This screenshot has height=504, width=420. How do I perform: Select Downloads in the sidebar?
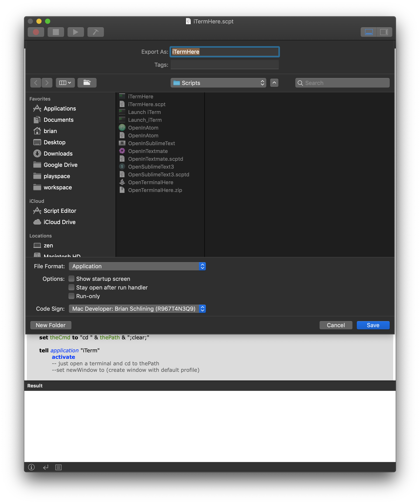click(x=58, y=153)
